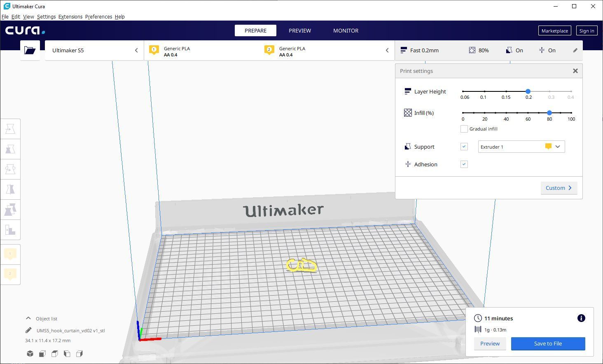Switch to left side view cube icon
The width and height of the screenshot is (603, 364).
pyautogui.click(x=67, y=354)
